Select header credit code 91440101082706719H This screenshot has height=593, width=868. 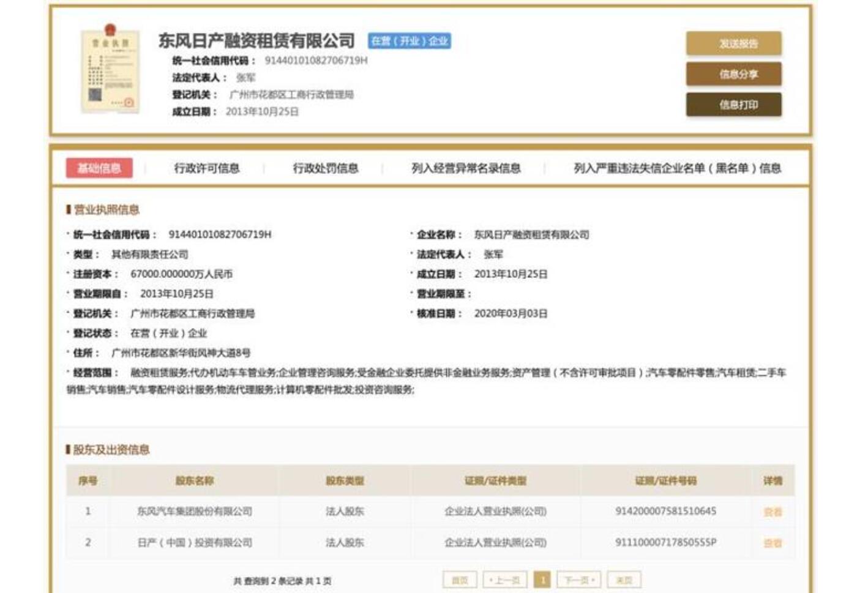click(316, 61)
